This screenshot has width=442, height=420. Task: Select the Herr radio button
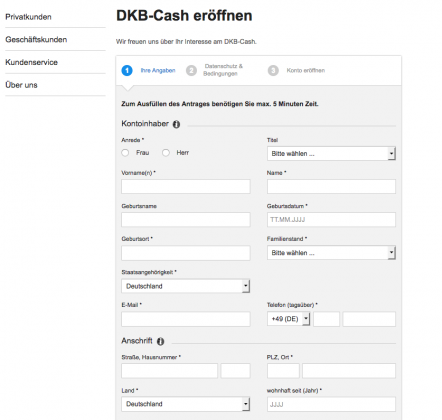(166, 153)
